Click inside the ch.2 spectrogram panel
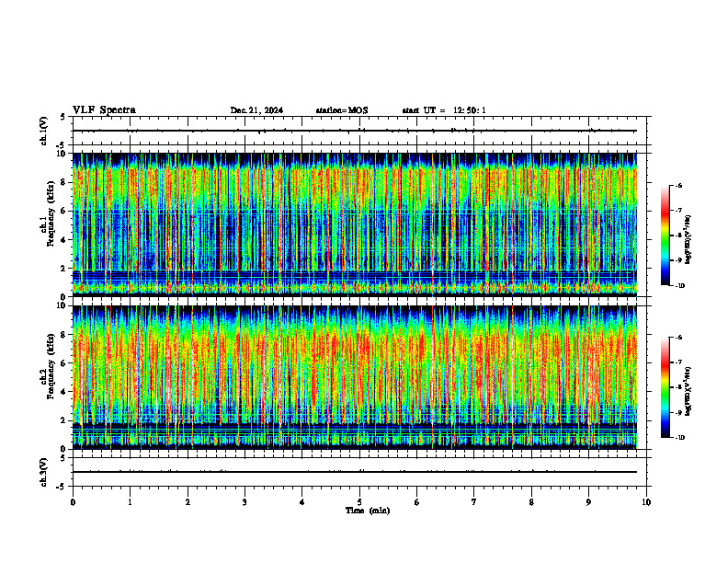The height and width of the screenshot is (563, 728). 355,377
